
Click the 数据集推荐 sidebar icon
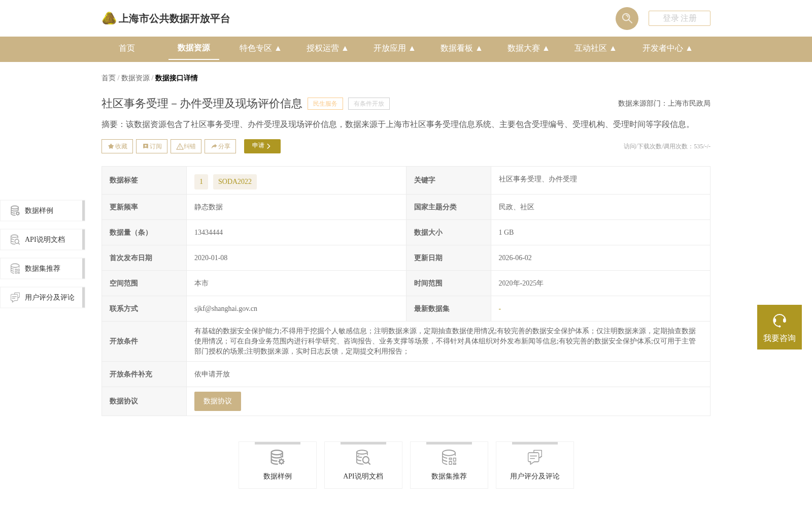click(15, 268)
